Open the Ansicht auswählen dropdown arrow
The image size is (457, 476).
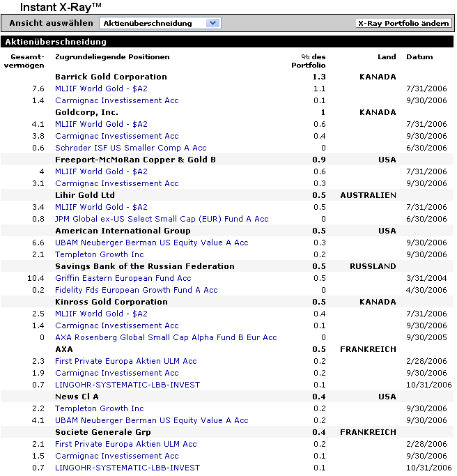point(212,23)
